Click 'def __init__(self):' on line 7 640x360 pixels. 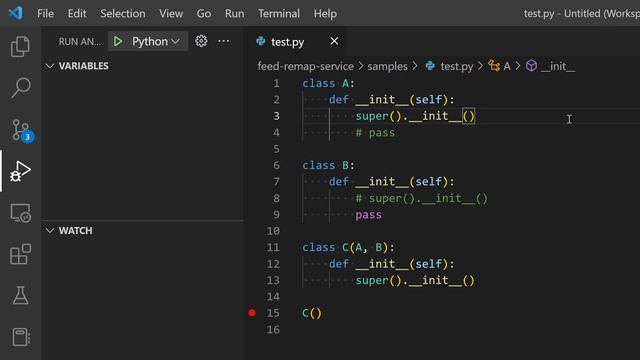(x=391, y=182)
